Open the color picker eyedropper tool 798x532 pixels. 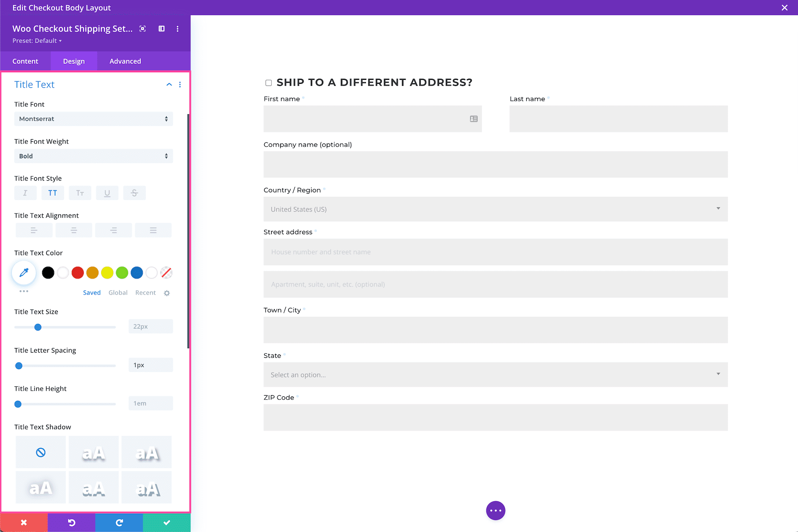23,272
